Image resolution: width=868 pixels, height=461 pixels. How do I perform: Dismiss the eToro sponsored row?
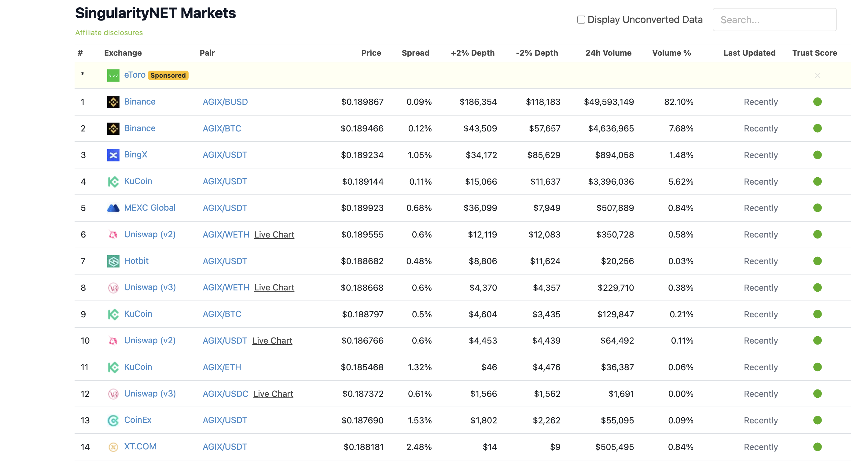point(817,75)
